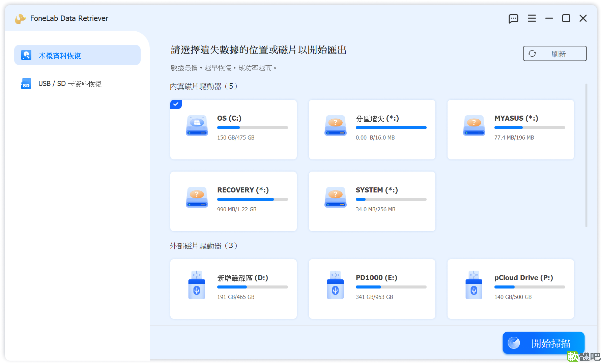
Task: Switch to USB / SD 卡資料恢復 tab
Action: point(77,84)
